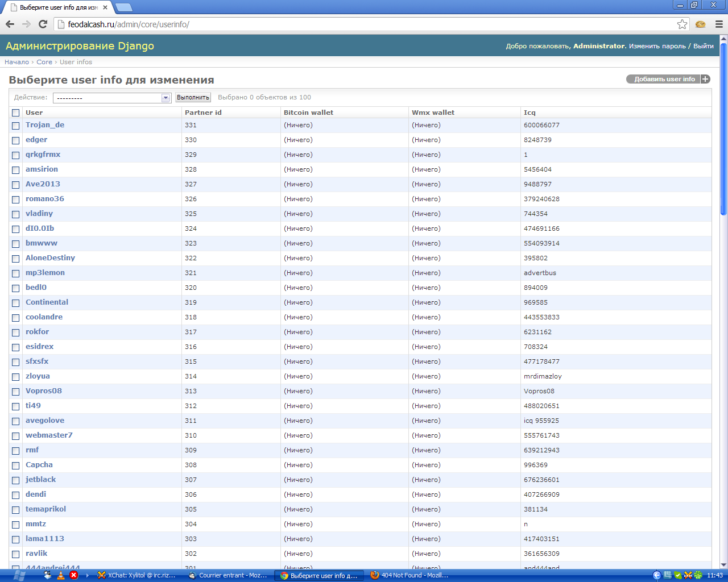Click the ICQ value '600066077'
This screenshot has height=582, width=728.
[541, 125]
